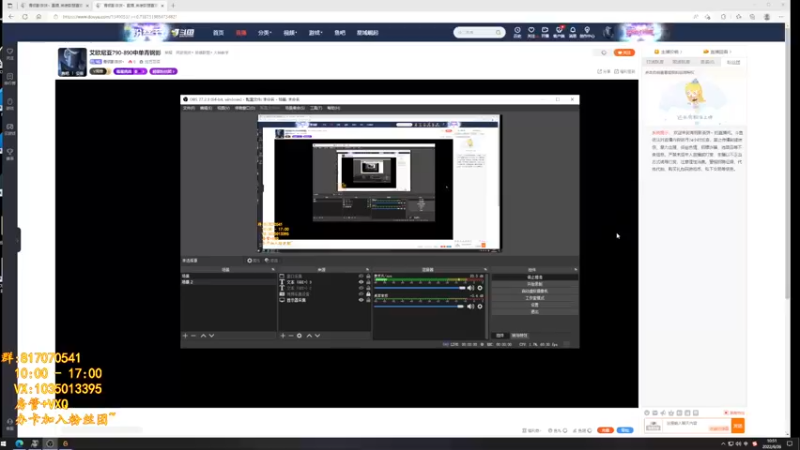Toggle eye visibility of third OBS source row
800x450 pixels.
click(361, 288)
